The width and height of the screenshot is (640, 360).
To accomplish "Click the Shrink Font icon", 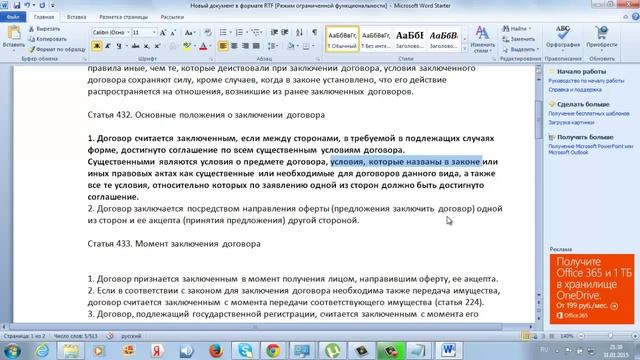I will click(173, 33).
